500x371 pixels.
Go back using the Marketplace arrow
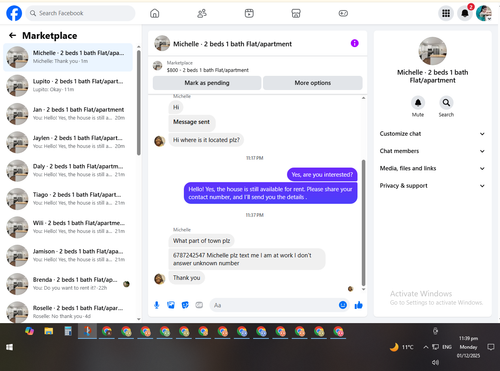pos(12,35)
